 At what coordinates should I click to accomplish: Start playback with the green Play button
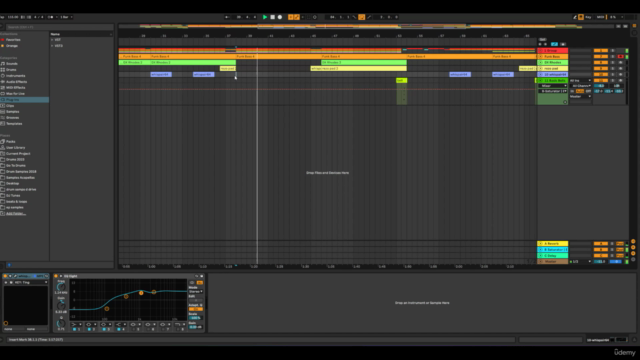pos(265,17)
